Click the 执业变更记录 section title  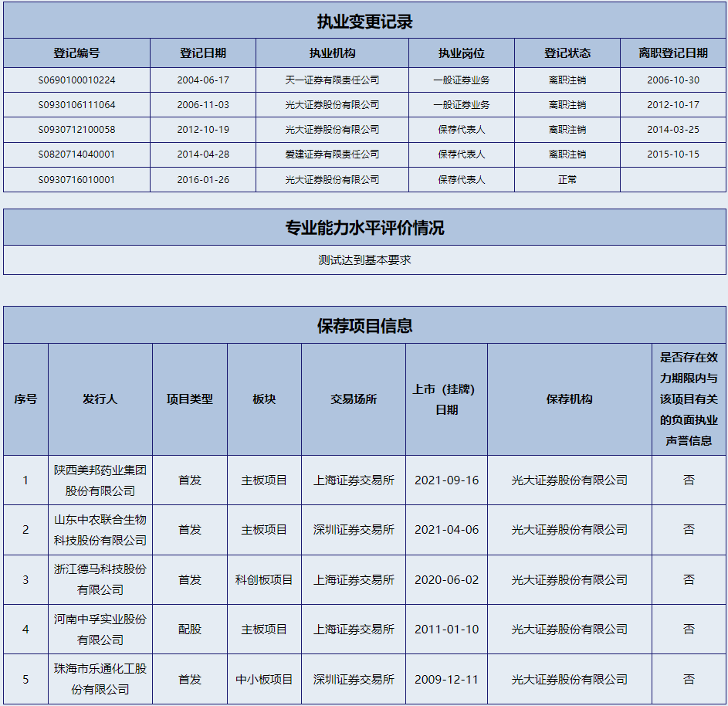364,22
